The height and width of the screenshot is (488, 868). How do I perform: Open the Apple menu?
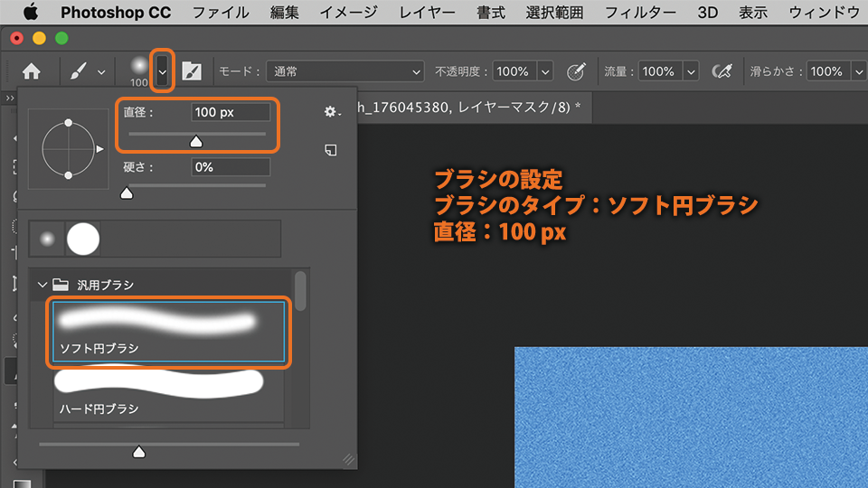click(x=31, y=12)
